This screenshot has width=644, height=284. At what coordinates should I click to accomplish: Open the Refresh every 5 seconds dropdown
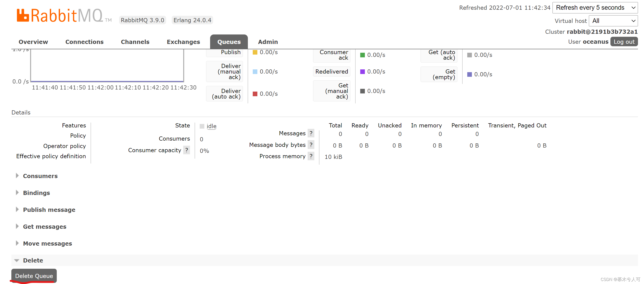point(595,8)
